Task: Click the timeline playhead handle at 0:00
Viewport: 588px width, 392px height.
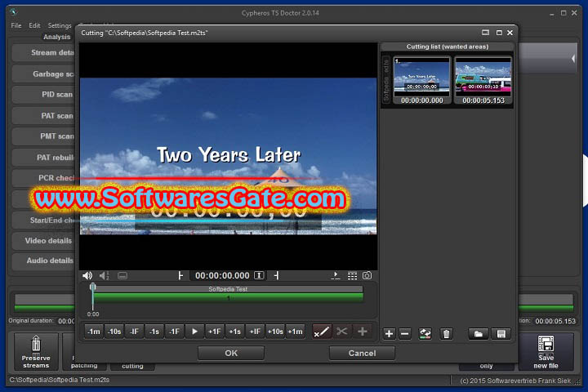Action: [92, 287]
